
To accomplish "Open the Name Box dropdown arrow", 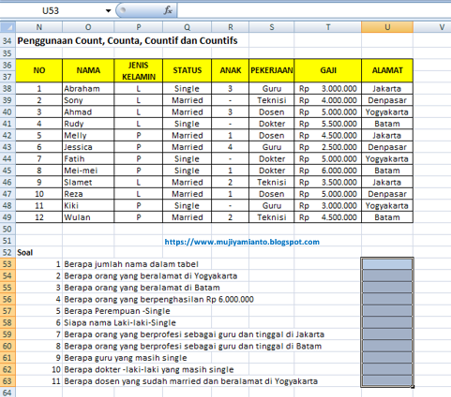I will [108, 11].
